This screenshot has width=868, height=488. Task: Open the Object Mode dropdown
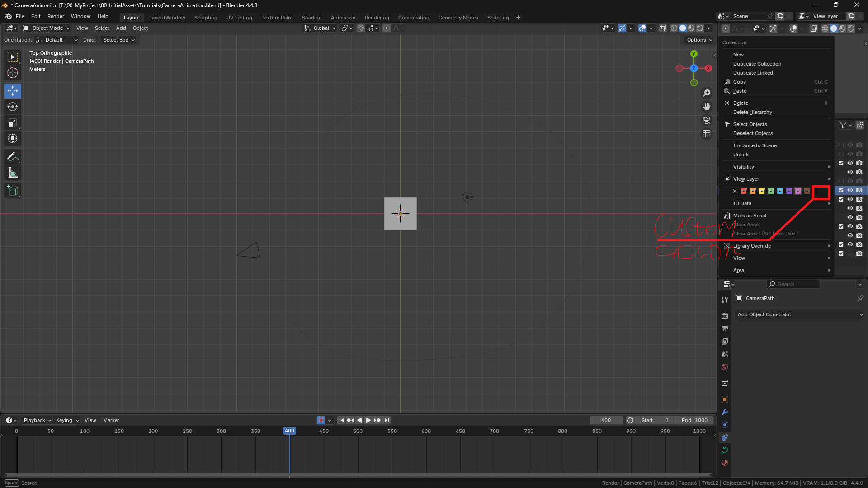47,28
